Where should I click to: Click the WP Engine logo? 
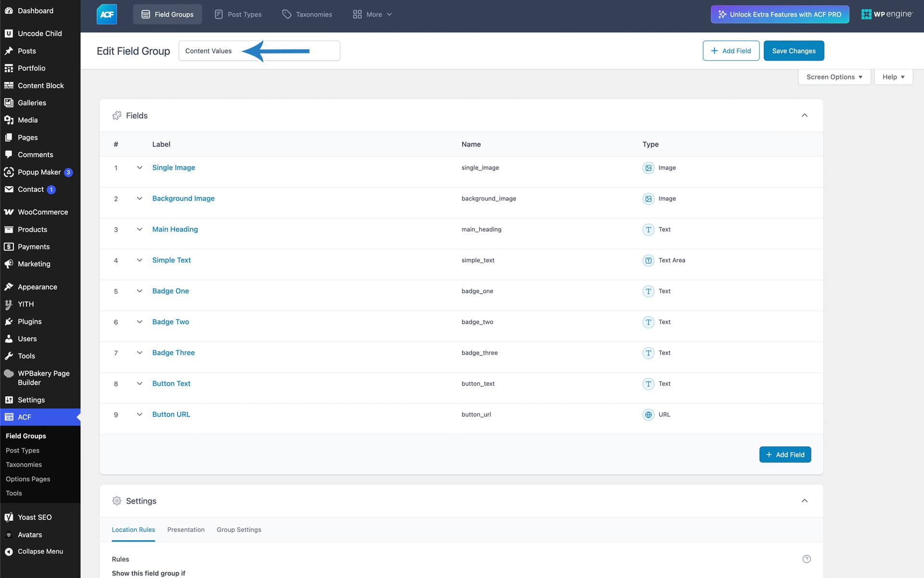[886, 14]
